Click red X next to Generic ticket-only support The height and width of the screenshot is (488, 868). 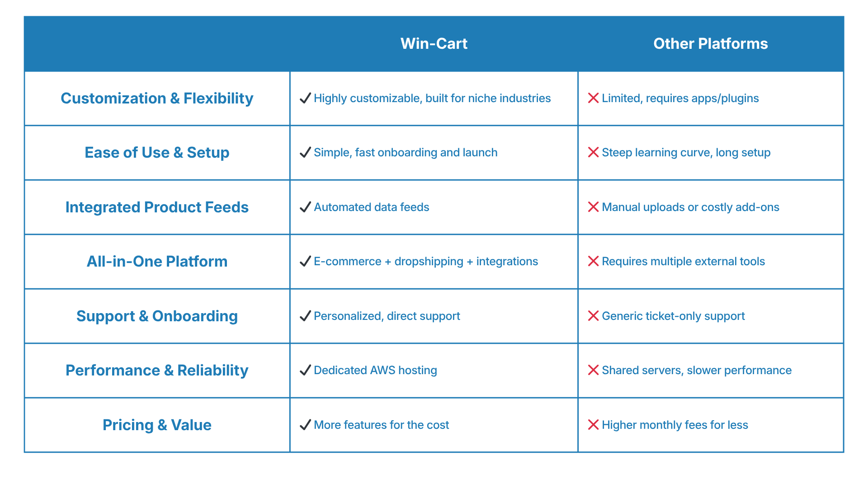click(x=593, y=316)
